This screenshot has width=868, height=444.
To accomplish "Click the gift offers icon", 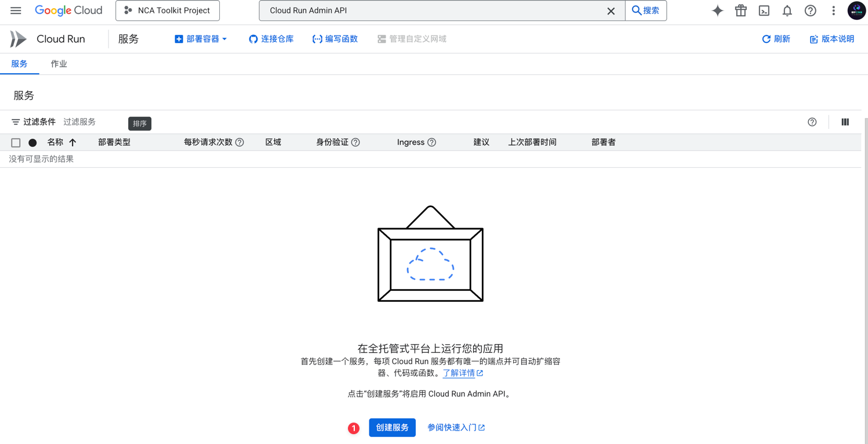I will (x=740, y=10).
